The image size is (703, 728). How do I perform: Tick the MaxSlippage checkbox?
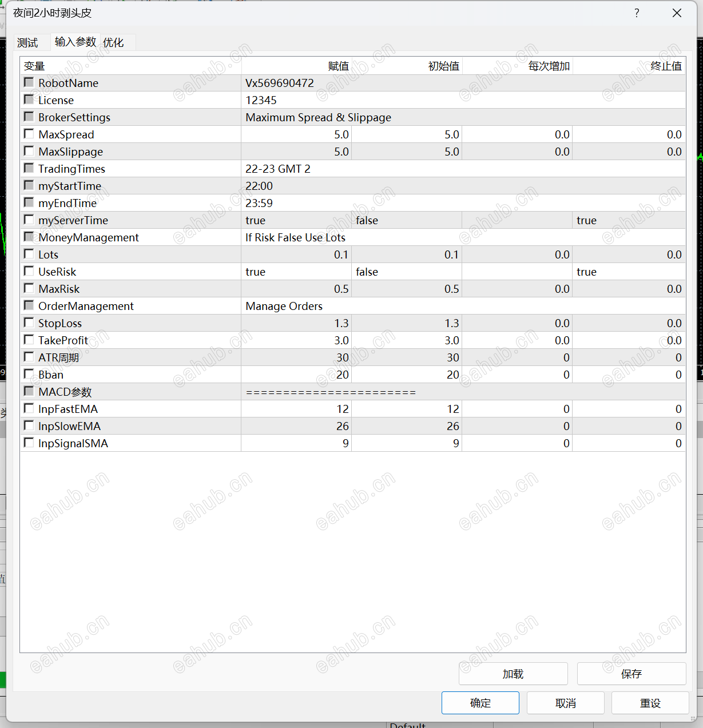[29, 151]
